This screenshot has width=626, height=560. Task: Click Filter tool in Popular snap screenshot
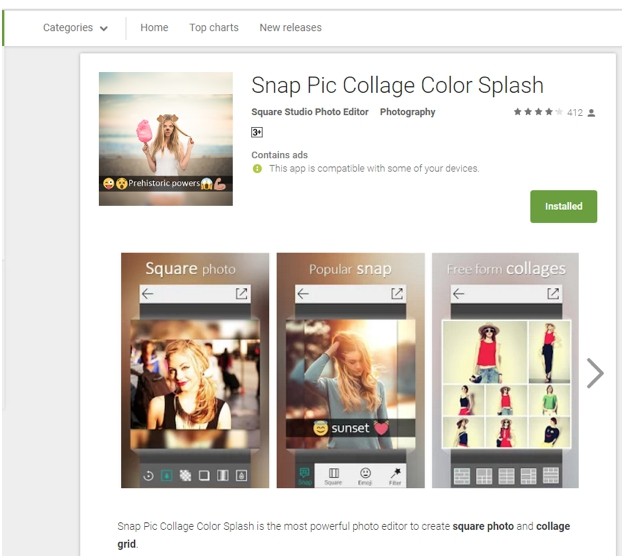(395, 474)
